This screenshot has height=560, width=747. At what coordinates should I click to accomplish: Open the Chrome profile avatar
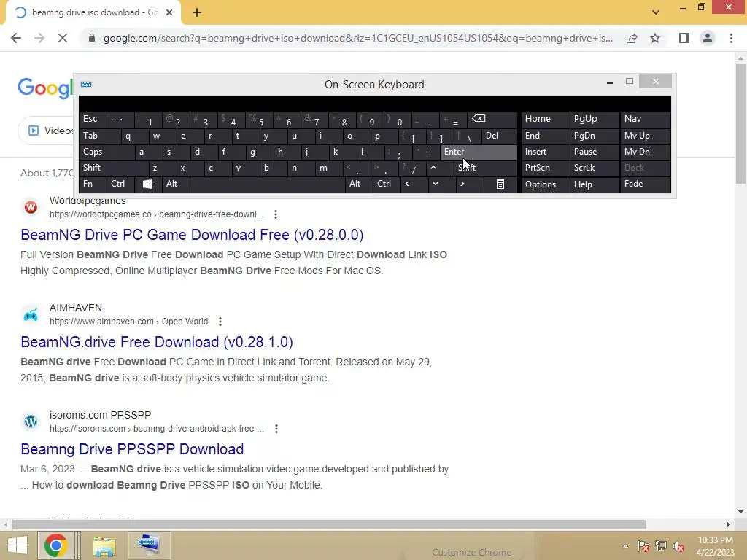click(708, 38)
